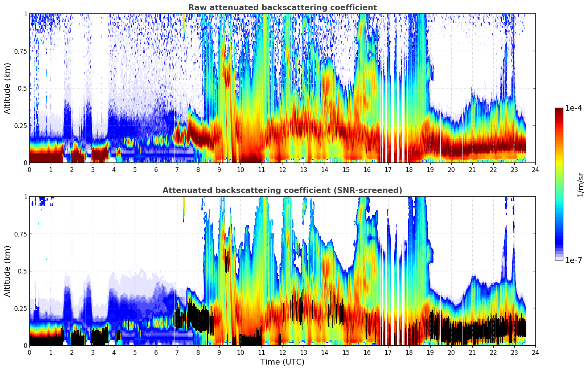Select the "1e-4" colorbar maximum label

(x=573, y=108)
